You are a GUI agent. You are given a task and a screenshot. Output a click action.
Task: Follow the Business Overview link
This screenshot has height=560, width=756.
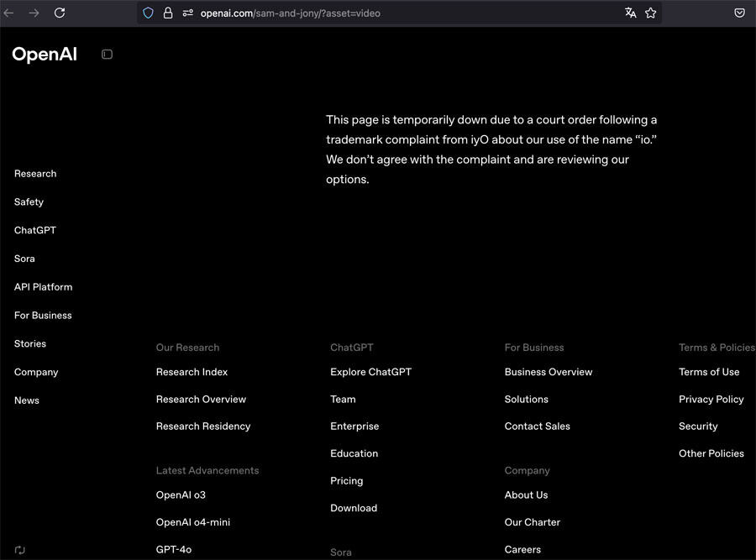(x=549, y=372)
